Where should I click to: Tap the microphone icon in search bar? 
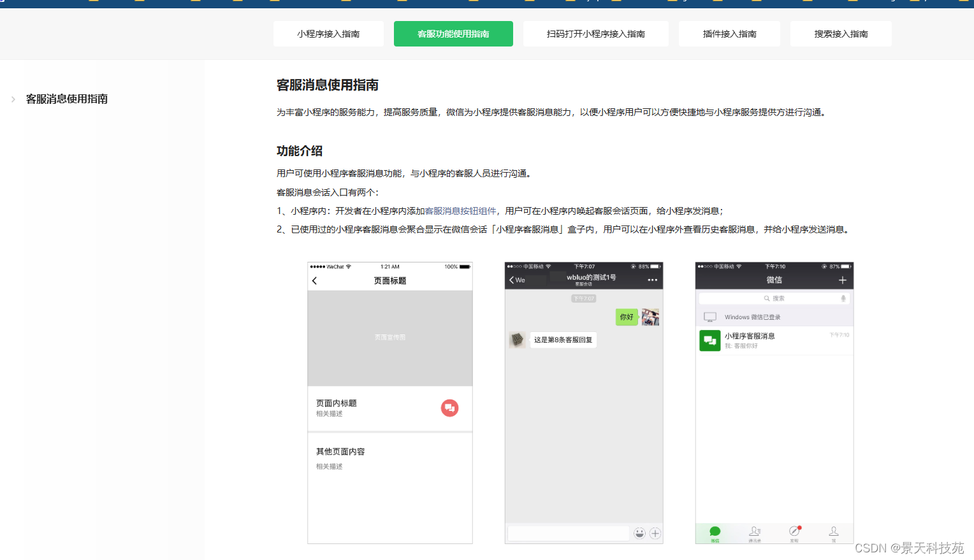pyautogui.click(x=843, y=298)
